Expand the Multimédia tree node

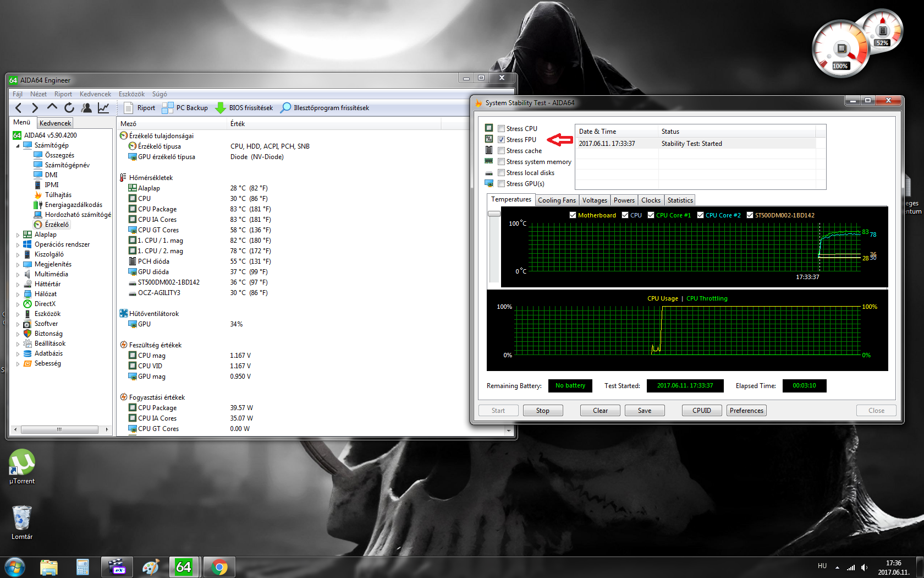click(18, 275)
